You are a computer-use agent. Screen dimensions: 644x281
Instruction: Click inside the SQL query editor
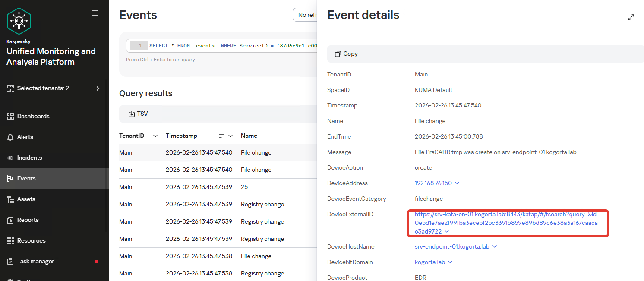click(x=232, y=46)
